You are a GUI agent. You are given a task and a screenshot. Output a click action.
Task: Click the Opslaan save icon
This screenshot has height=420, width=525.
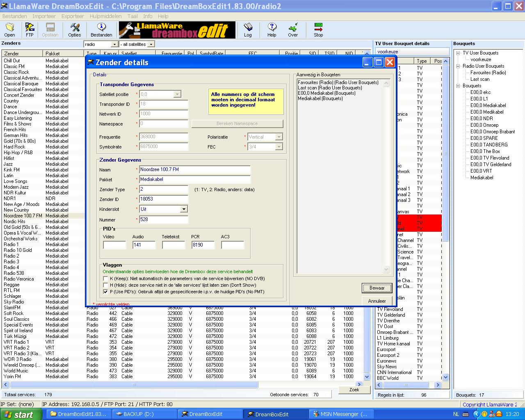click(x=50, y=30)
